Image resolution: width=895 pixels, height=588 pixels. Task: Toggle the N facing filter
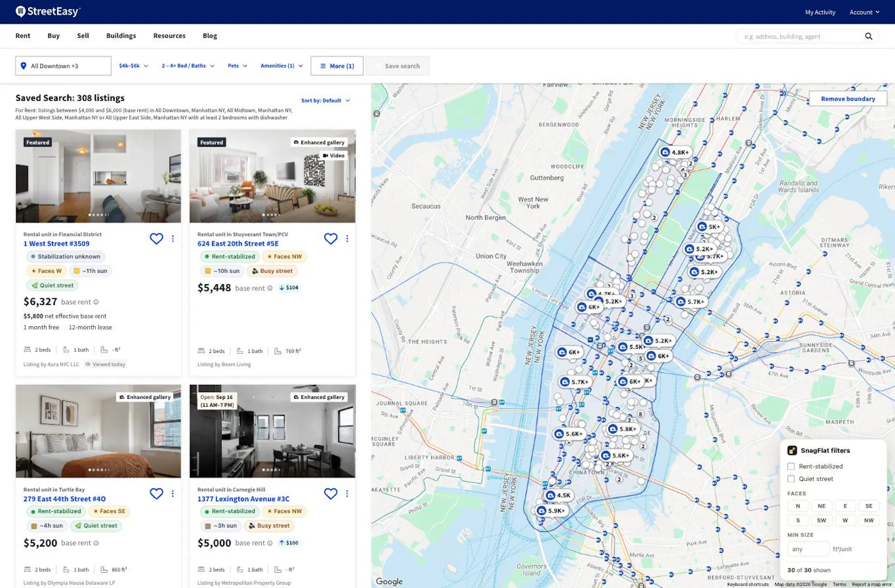click(798, 506)
